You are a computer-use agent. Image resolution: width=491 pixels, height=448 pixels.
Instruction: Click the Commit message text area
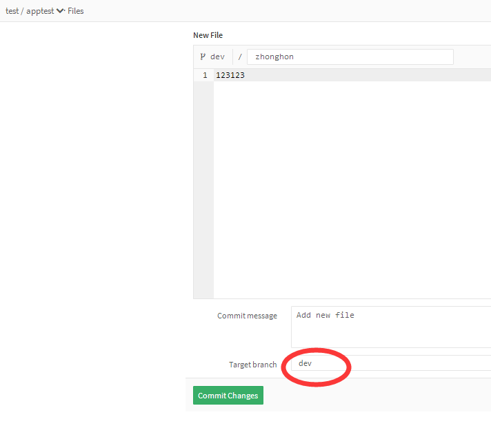(391, 327)
